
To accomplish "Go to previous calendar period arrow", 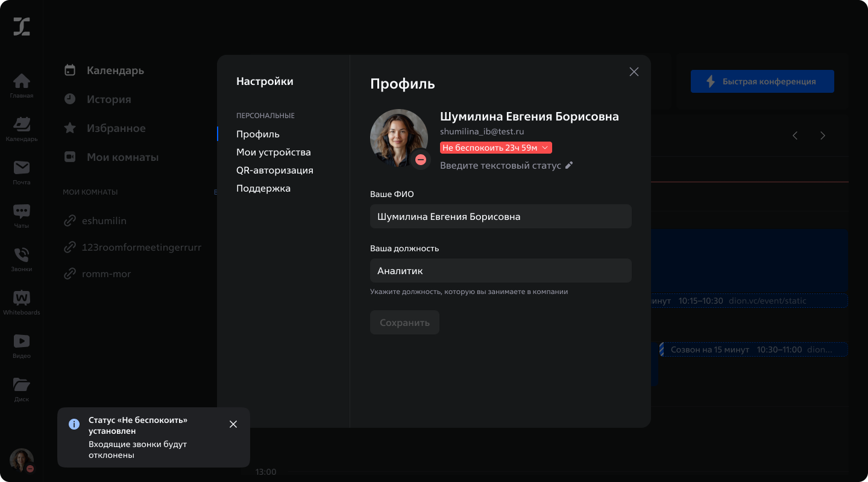I will point(795,136).
